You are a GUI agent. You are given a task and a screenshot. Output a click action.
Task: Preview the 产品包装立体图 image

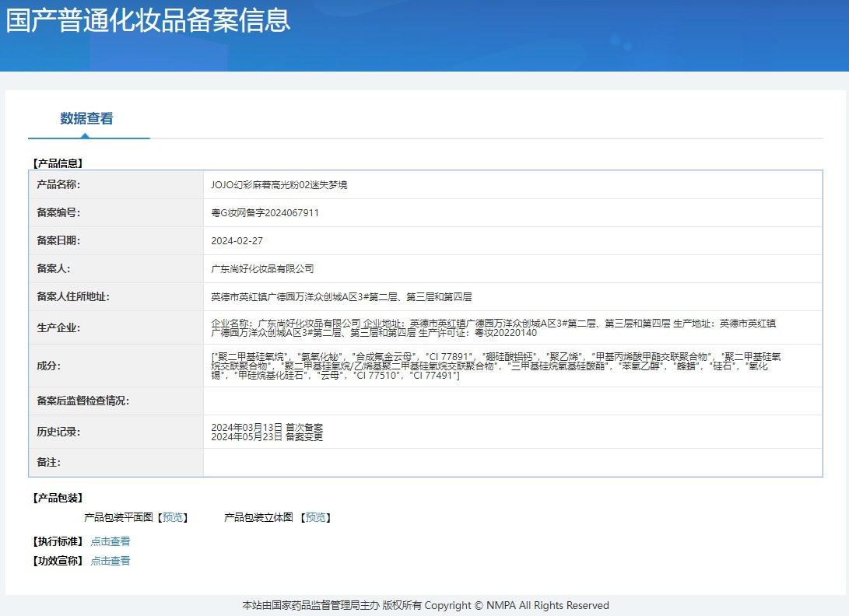316,517
